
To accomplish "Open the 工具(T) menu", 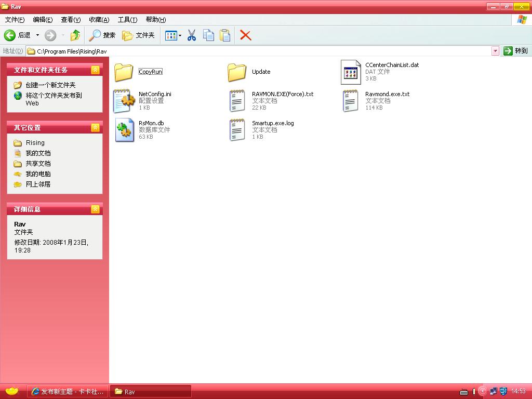I will click(127, 20).
